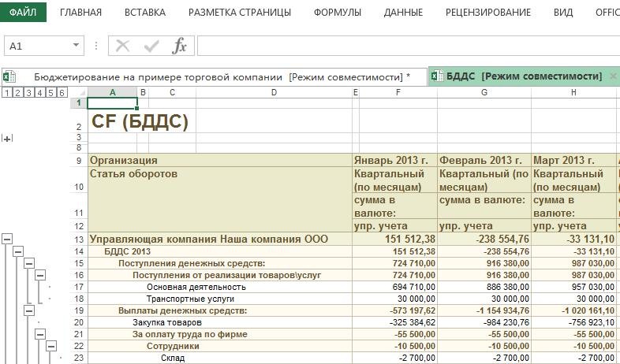Screen dimensions: 620x364
Task: Expand the hidden rows group with plus button
Action: click(x=7, y=139)
